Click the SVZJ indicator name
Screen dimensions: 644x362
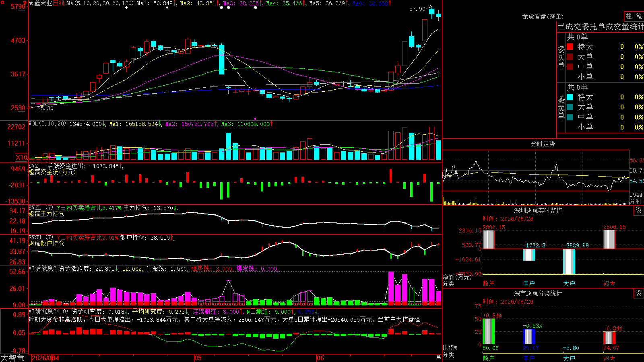(x=35, y=166)
